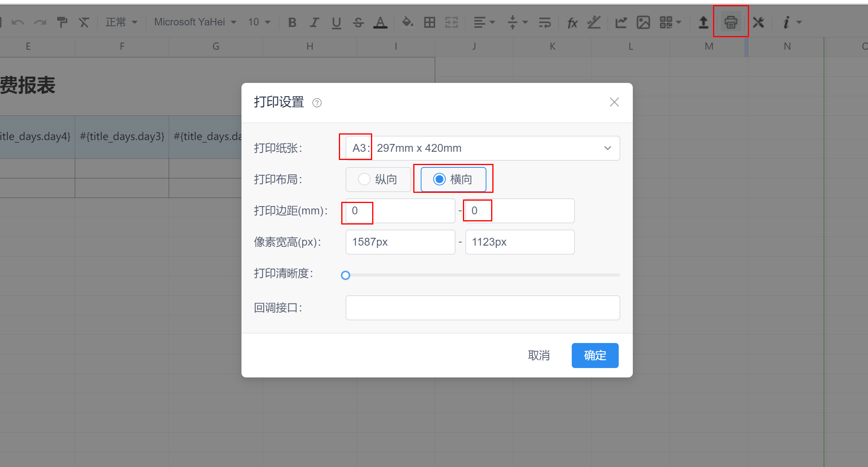Open print settings via printer icon
The image size is (868, 467).
pos(731,22)
